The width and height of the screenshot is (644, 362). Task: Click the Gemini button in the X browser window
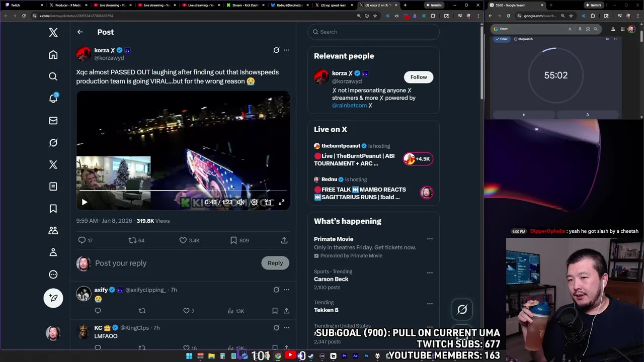[x=434, y=5]
